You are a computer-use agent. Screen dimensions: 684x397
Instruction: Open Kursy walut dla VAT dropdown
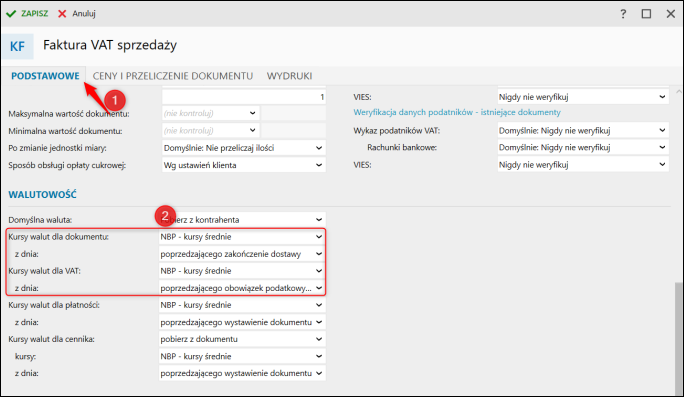click(x=243, y=270)
